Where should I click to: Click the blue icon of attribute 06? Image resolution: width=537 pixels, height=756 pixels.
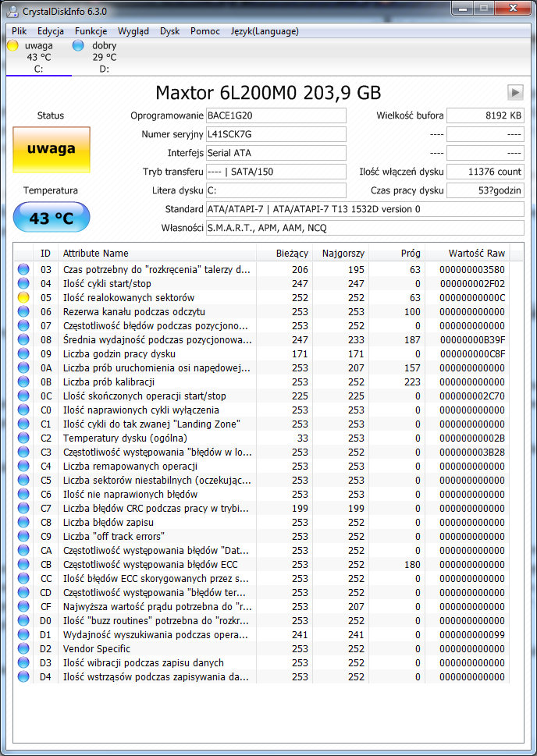point(23,311)
